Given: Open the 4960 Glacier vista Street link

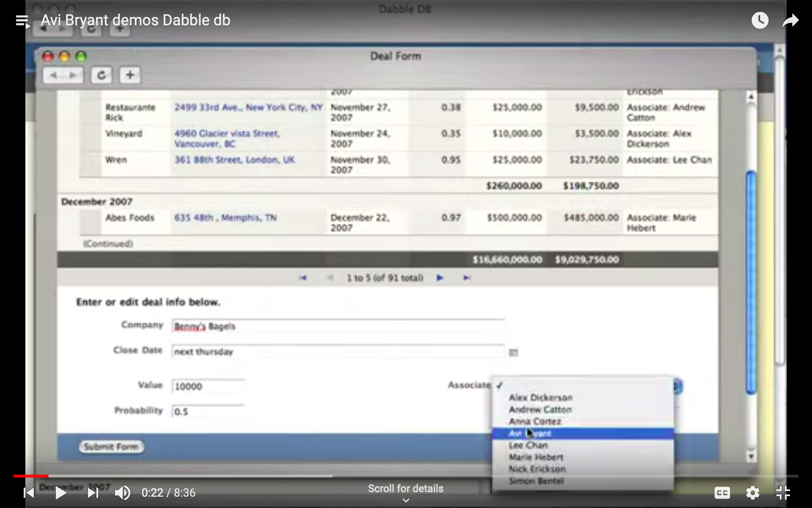Looking at the screenshot, I should (227, 138).
